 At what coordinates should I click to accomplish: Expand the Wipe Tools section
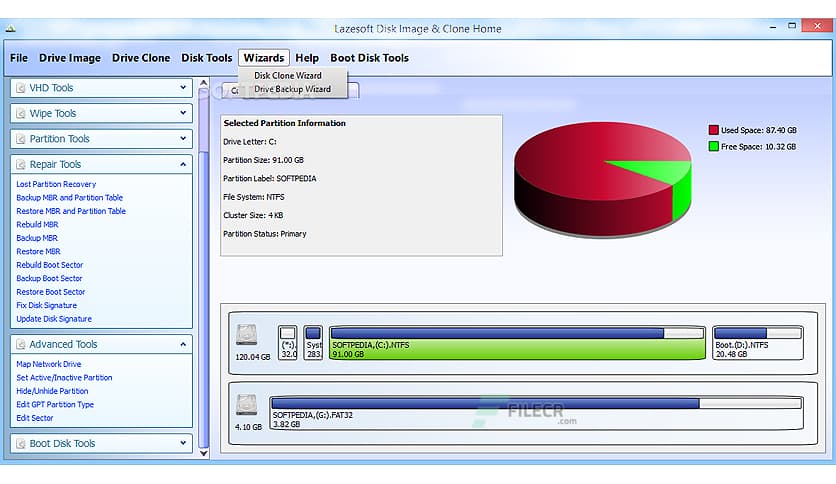click(x=183, y=113)
